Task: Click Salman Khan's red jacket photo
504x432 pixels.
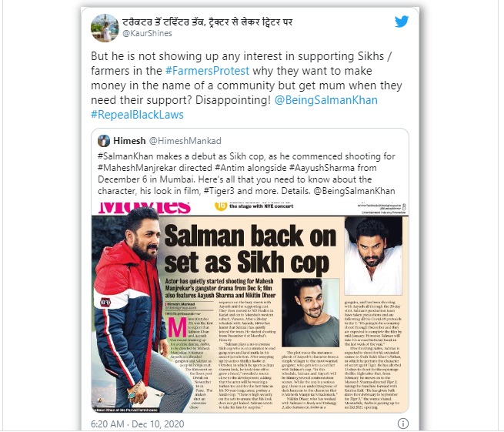Action: click(129, 310)
